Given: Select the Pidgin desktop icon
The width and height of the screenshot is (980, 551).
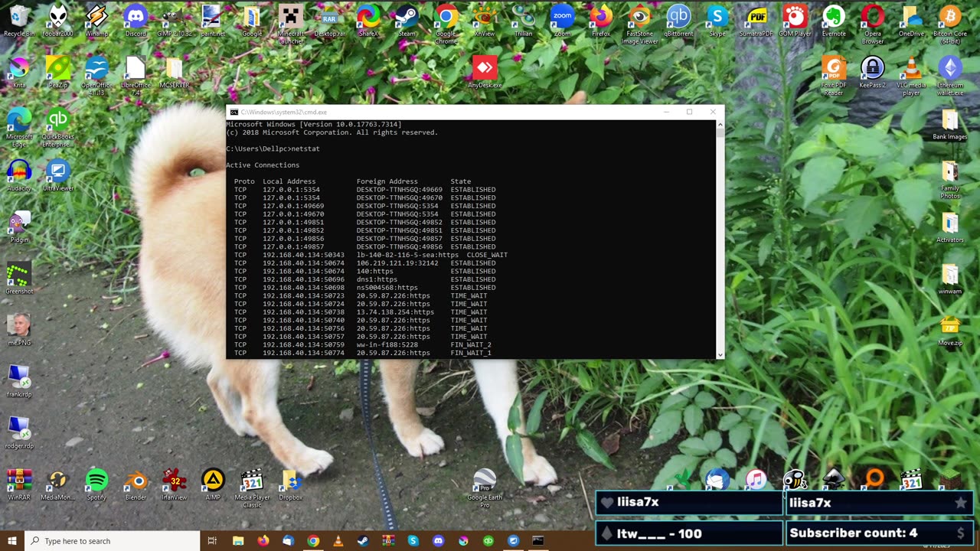Looking at the screenshot, I should click(x=19, y=227).
